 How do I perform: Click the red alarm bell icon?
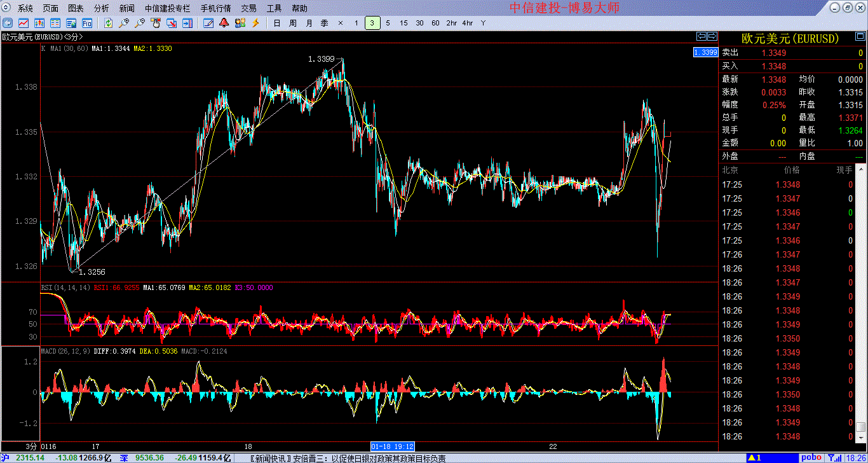coord(224,23)
